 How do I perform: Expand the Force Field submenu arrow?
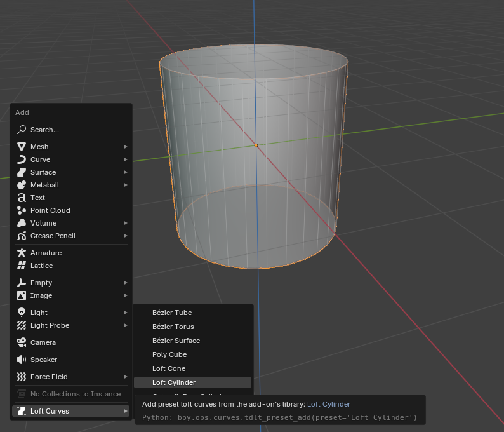125,377
